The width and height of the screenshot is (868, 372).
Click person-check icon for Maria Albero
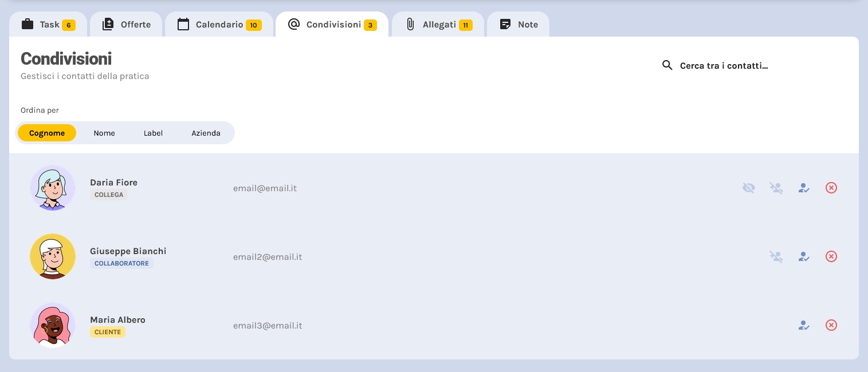tap(804, 325)
